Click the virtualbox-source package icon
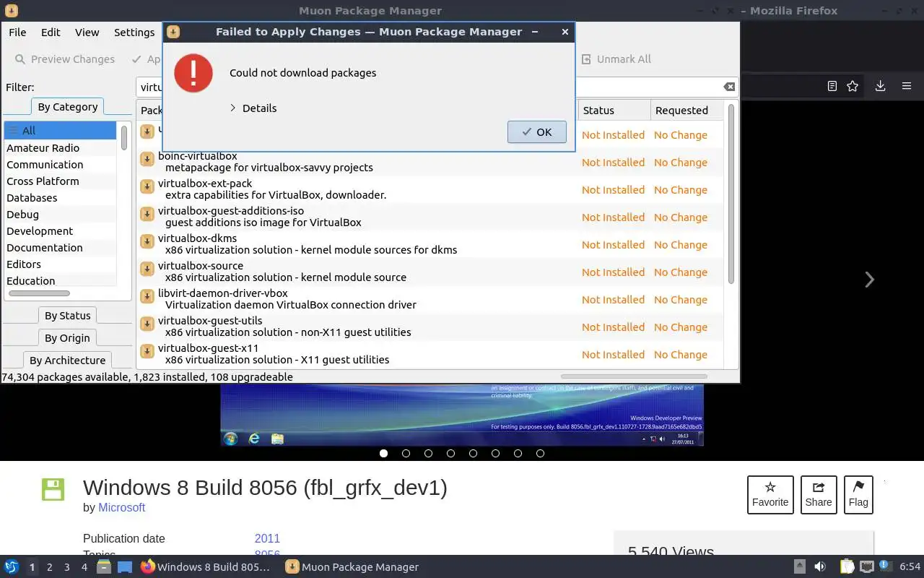This screenshot has width=924, height=578. point(147,269)
